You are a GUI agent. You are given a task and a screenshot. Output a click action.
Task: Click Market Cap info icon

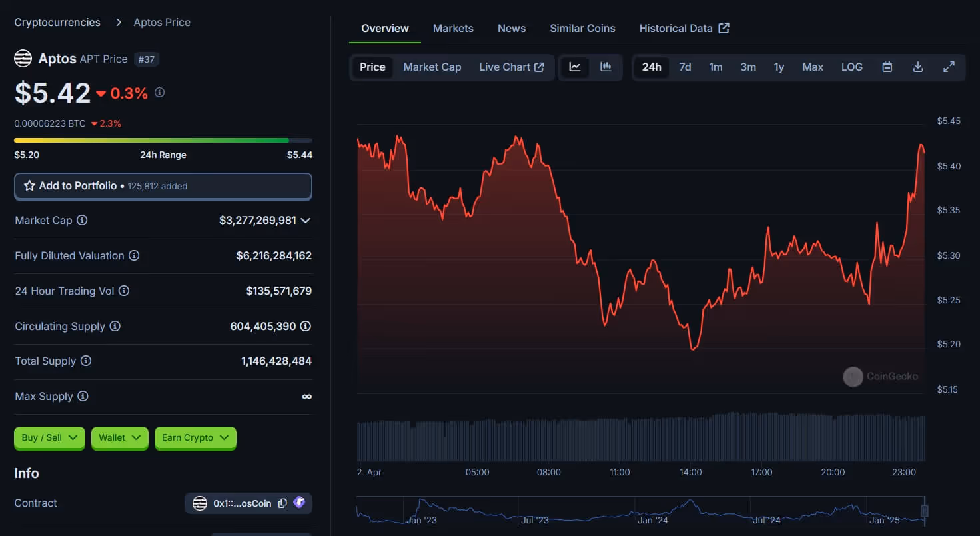click(x=82, y=220)
